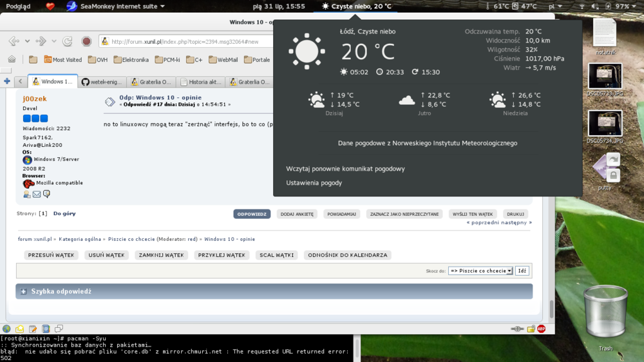Click the online/offline connection status icon

[x=517, y=329]
